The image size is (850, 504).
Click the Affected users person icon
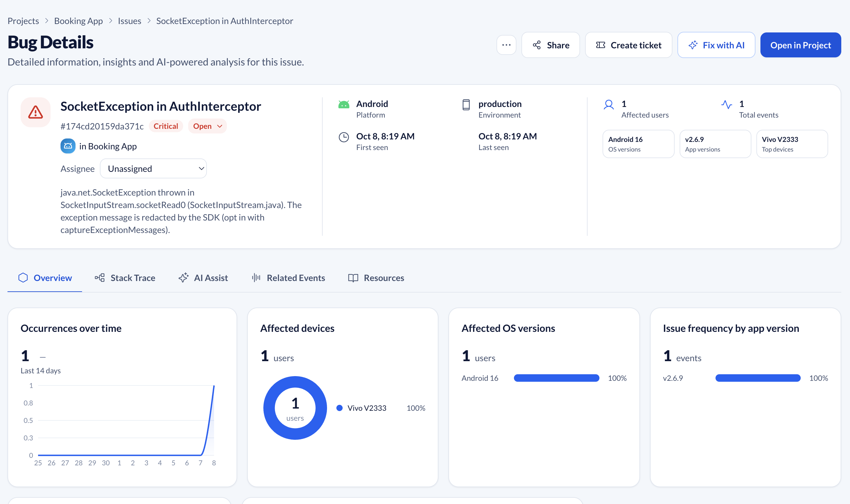(x=609, y=104)
